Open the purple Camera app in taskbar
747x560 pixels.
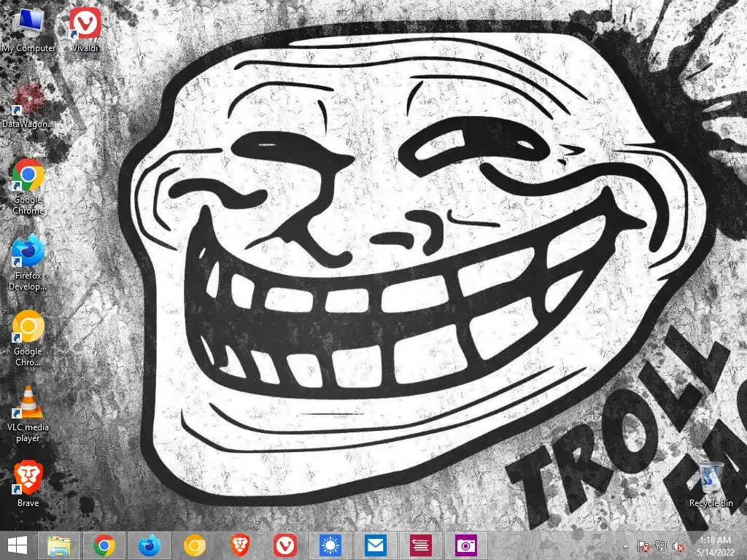[x=466, y=545]
